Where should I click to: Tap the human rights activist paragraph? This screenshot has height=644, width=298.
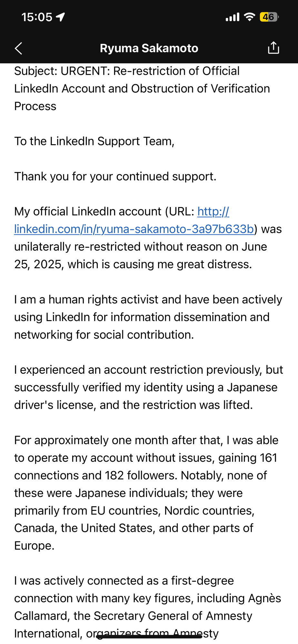148,317
